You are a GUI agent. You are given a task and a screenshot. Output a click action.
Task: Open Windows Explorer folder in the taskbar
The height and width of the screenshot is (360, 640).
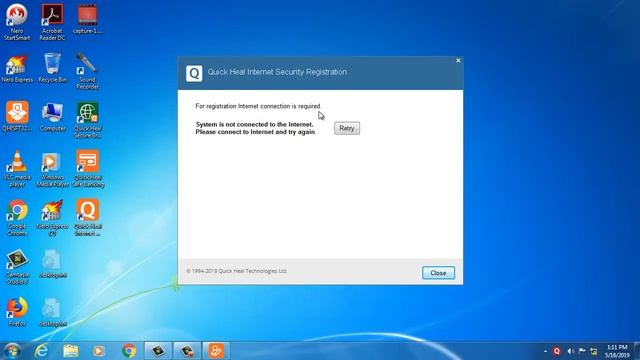coord(71,351)
